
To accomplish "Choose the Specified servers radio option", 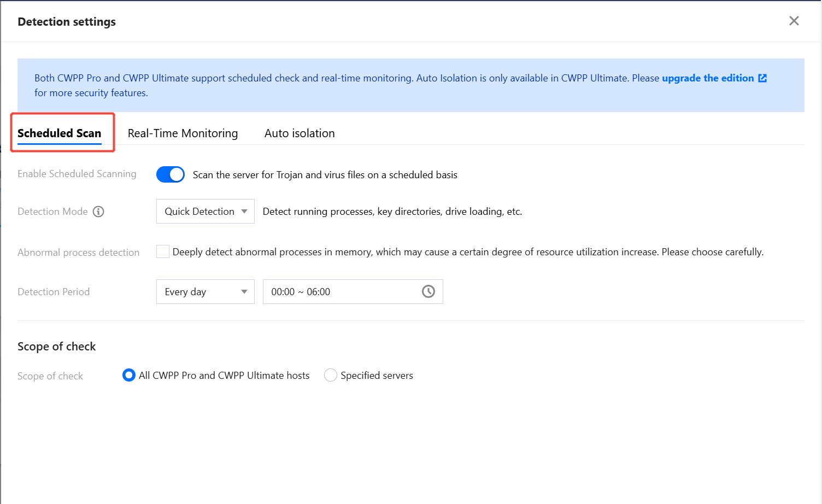I will pyautogui.click(x=331, y=375).
